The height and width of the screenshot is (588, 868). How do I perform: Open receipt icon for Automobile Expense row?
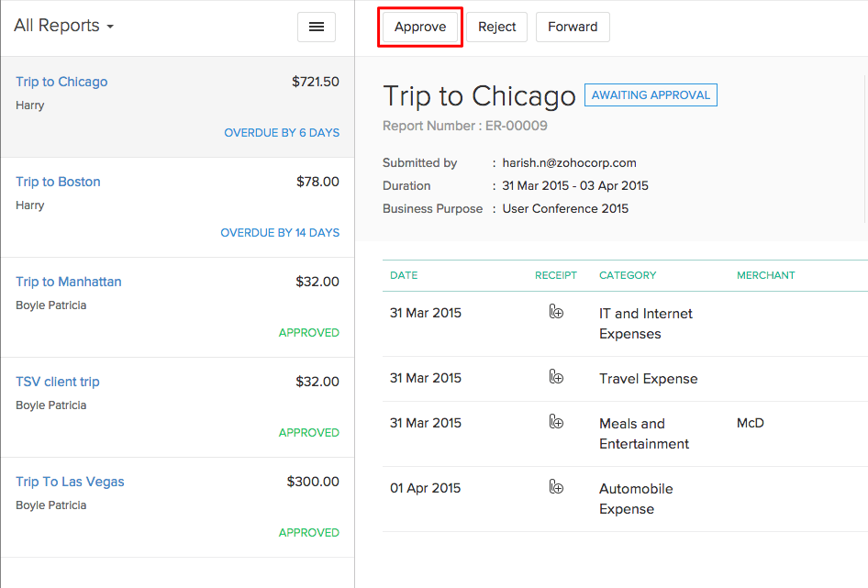[x=556, y=487]
